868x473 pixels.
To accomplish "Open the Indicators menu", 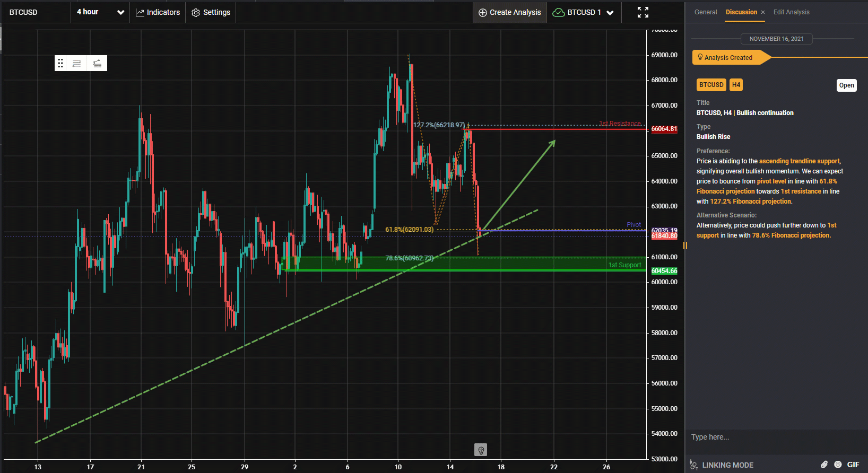I will pos(158,12).
